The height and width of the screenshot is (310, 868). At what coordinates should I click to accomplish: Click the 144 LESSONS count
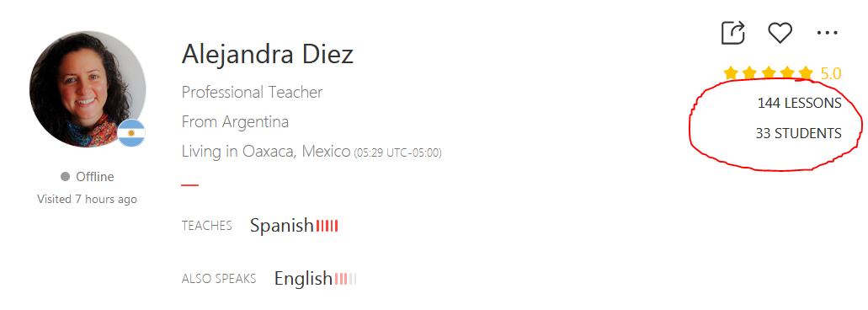[799, 103]
